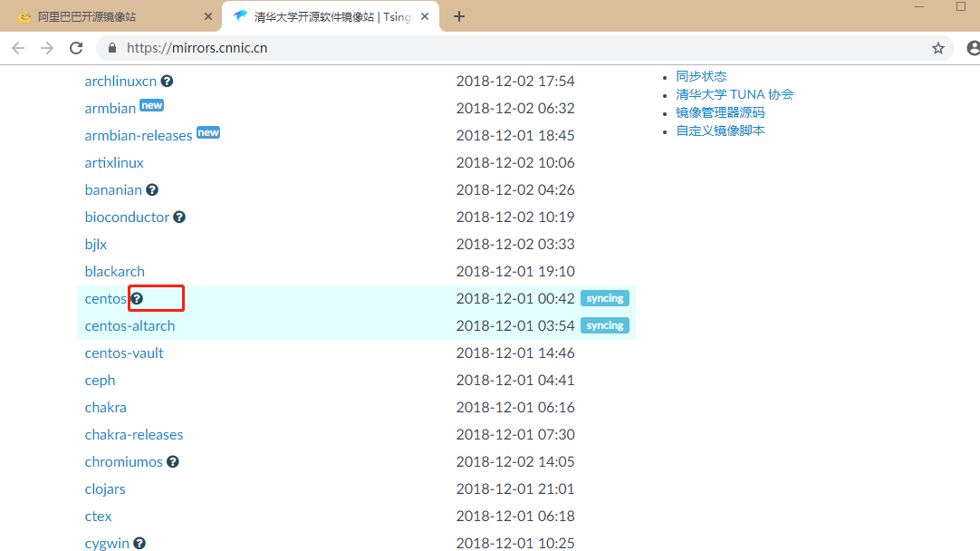Image resolution: width=980 pixels, height=551 pixels.
Task: Open the ceph mirror link
Action: click(100, 381)
